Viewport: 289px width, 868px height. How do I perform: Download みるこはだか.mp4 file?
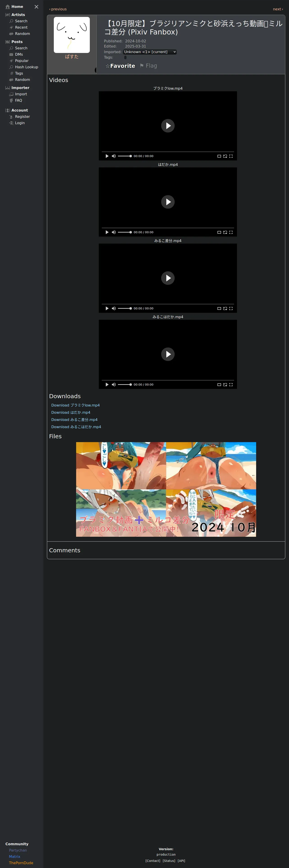(x=76, y=427)
